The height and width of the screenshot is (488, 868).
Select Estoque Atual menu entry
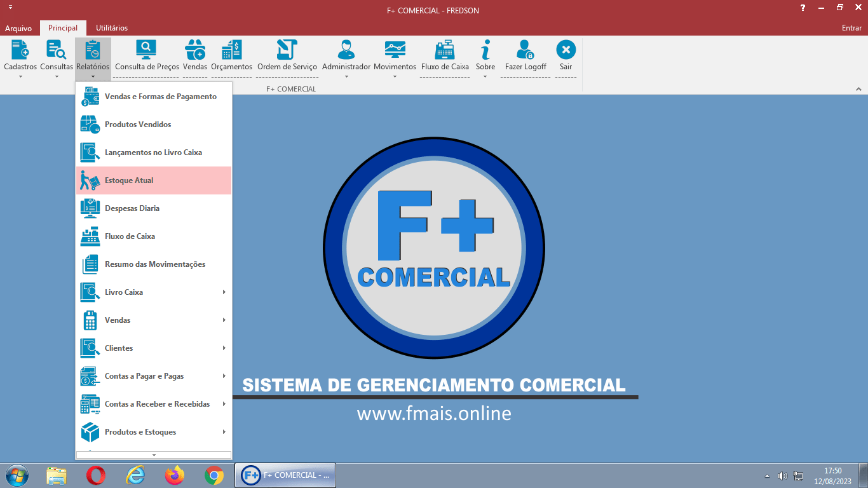point(154,180)
